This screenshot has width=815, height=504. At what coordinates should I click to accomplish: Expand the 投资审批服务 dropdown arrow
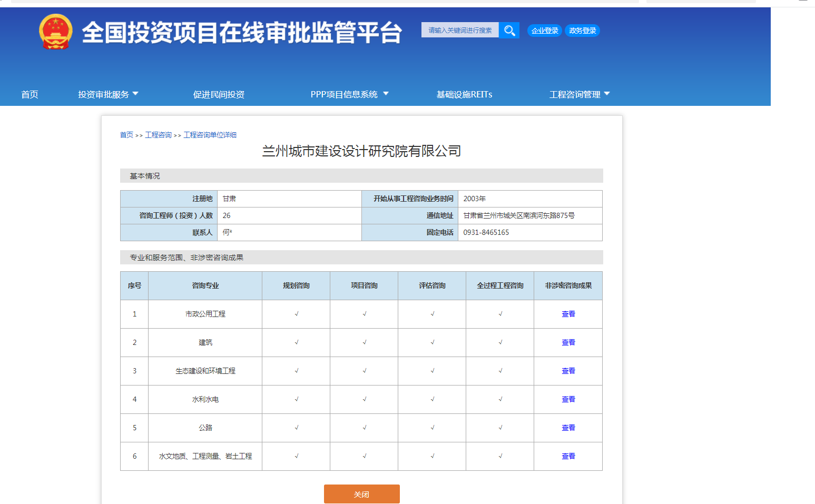(135, 94)
